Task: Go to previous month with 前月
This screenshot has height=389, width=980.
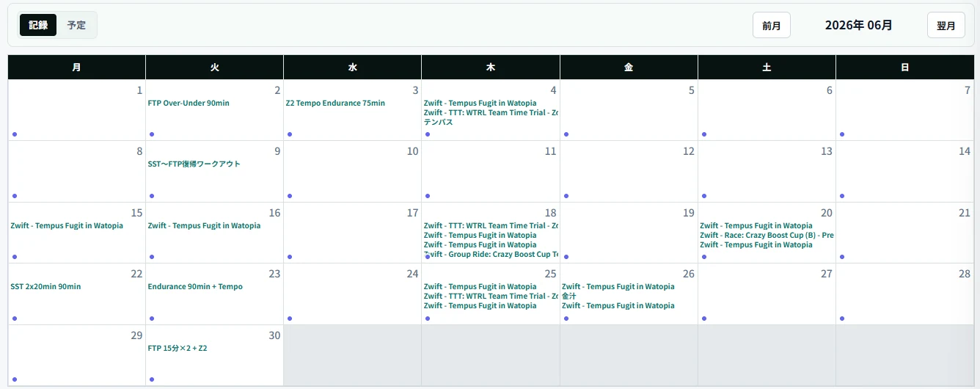Action: (x=771, y=26)
